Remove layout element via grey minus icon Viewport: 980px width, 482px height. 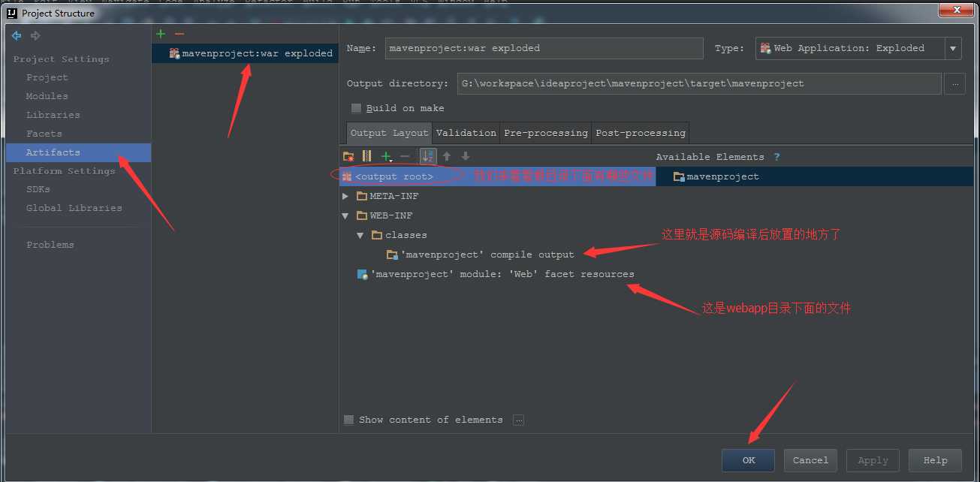tap(405, 156)
